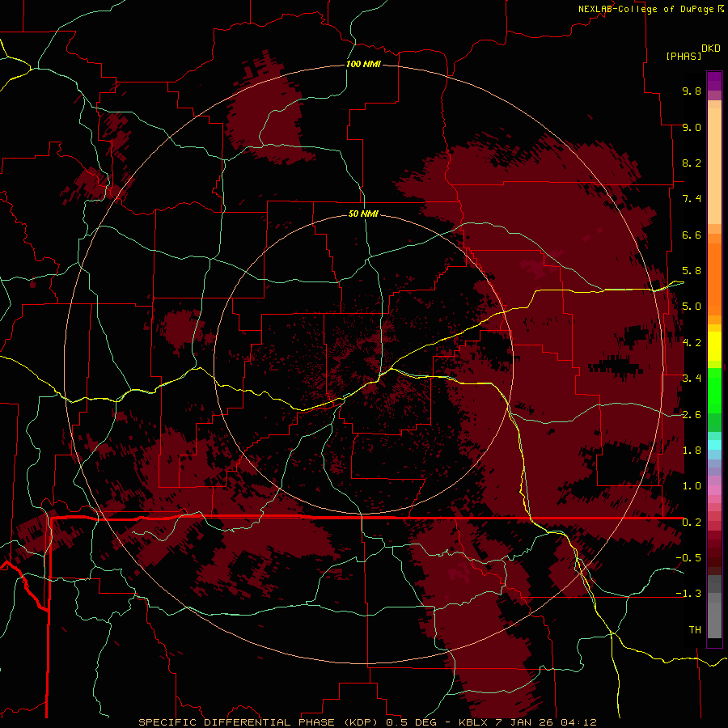The image size is (728, 728).
Task: Click the 5.0 value on the color scale
Action: (692, 307)
